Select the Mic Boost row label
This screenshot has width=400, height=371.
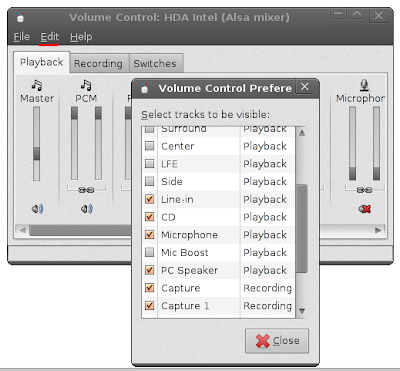tap(185, 252)
